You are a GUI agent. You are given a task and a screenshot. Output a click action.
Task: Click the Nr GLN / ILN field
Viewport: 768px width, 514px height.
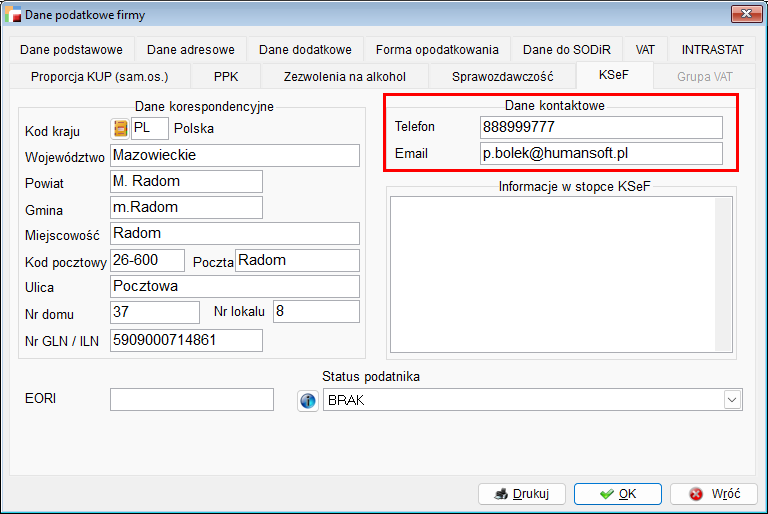click(x=185, y=340)
